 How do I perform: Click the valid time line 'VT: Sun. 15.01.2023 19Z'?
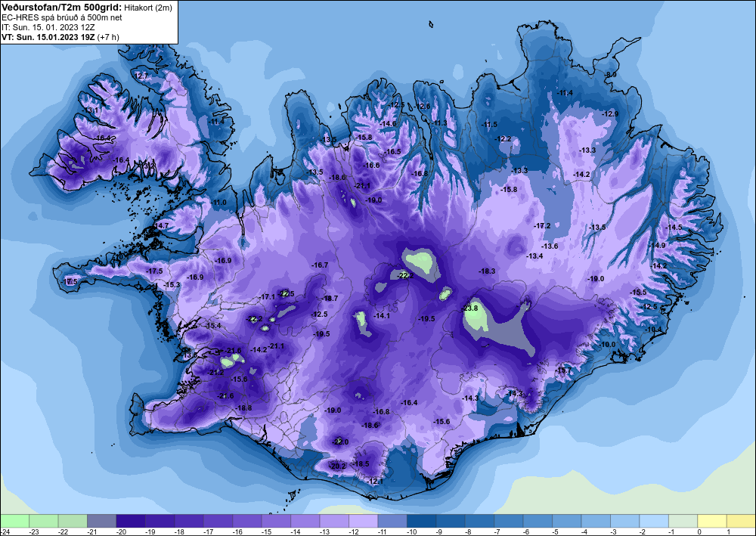[x=48, y=36]
